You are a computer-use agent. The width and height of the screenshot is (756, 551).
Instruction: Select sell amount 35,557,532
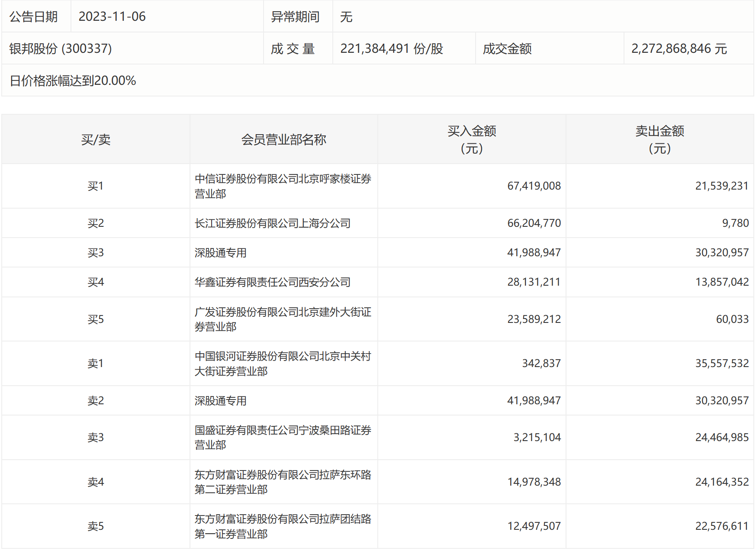click(x=722, y=363)
